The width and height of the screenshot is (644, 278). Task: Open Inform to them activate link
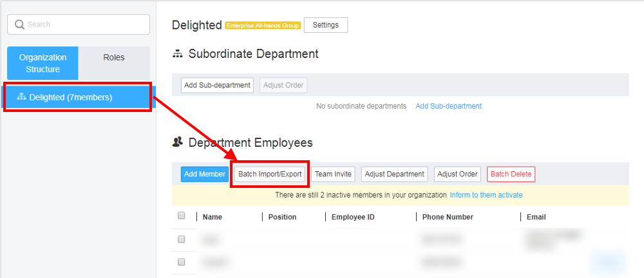coord(486,194)
